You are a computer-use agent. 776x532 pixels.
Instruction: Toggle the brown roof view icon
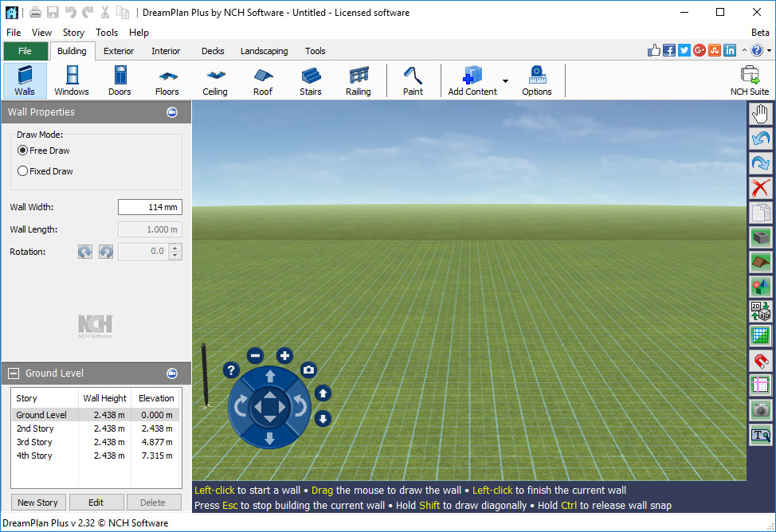coord(761,261)
